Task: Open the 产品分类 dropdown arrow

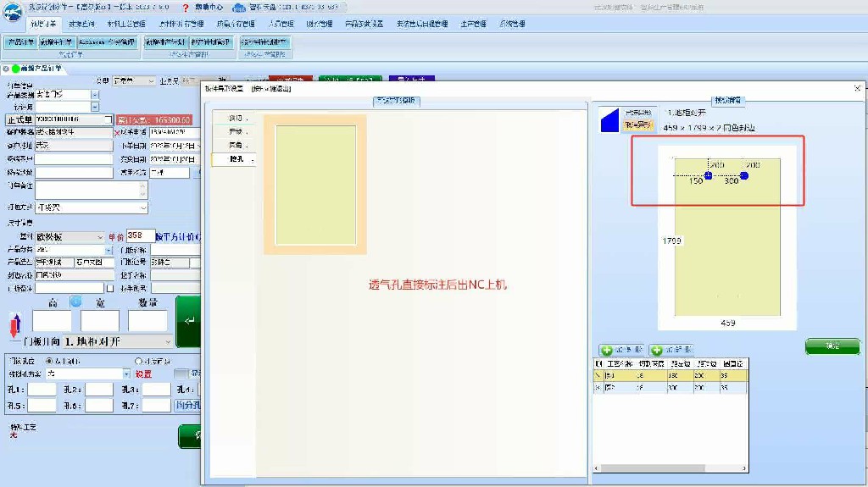Action: [108, 250]
